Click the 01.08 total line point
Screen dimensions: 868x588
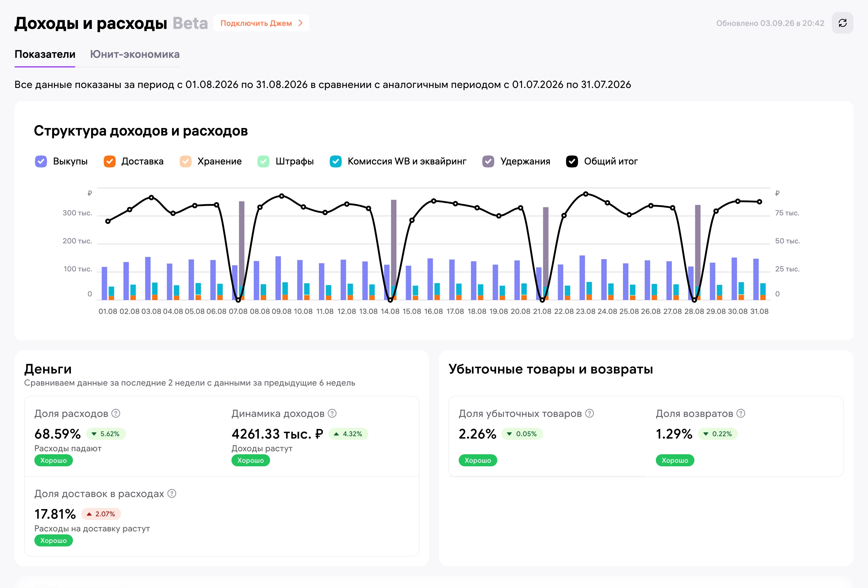[x=108, y=221]
